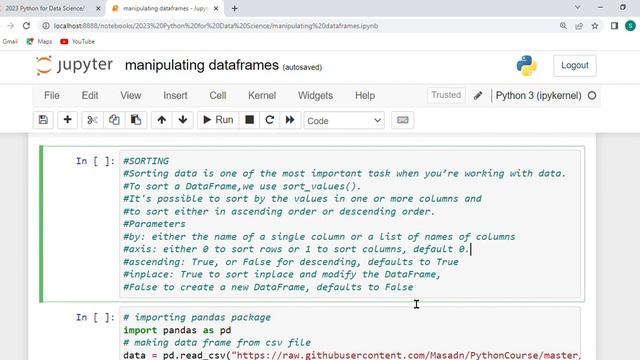This screenshot has width=640, height=360.
Task: Bookmark this page with star icon
Action: [x=595, y=26]
